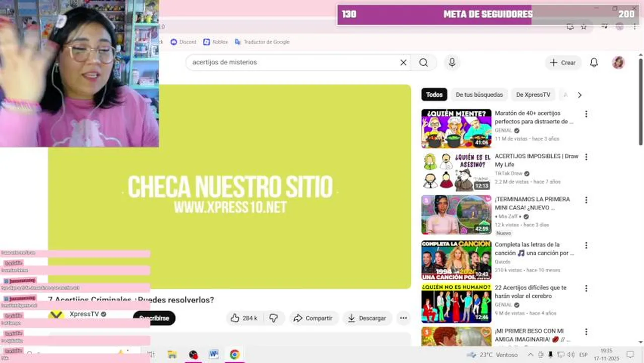
Task: Click the Compartir share button
Action: pos(313,318)
